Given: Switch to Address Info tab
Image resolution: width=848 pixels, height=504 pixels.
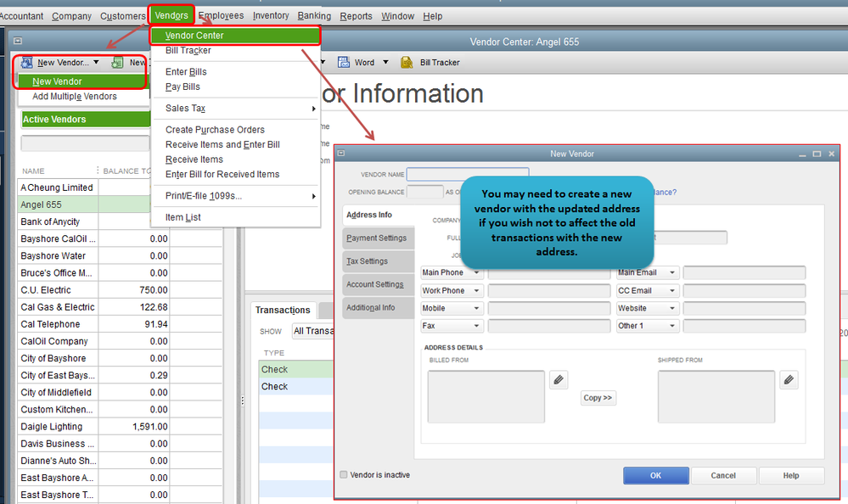Looking at the screenshot, I should click(x=379, y=216).
